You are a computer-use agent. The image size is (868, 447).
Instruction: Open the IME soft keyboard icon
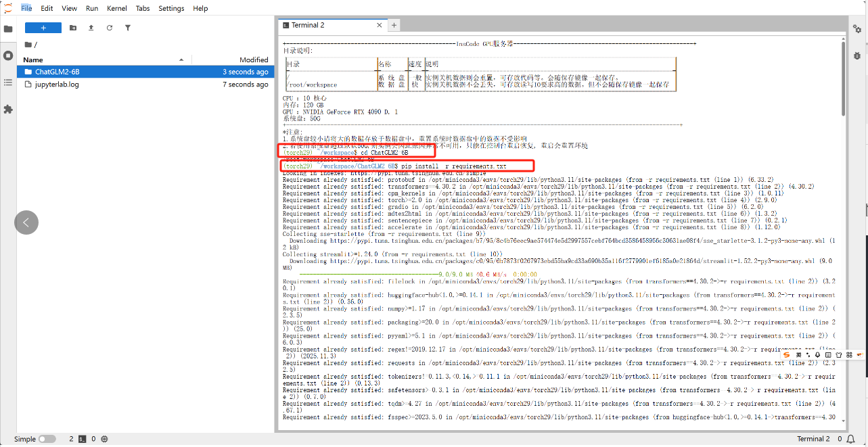[828, 354]
